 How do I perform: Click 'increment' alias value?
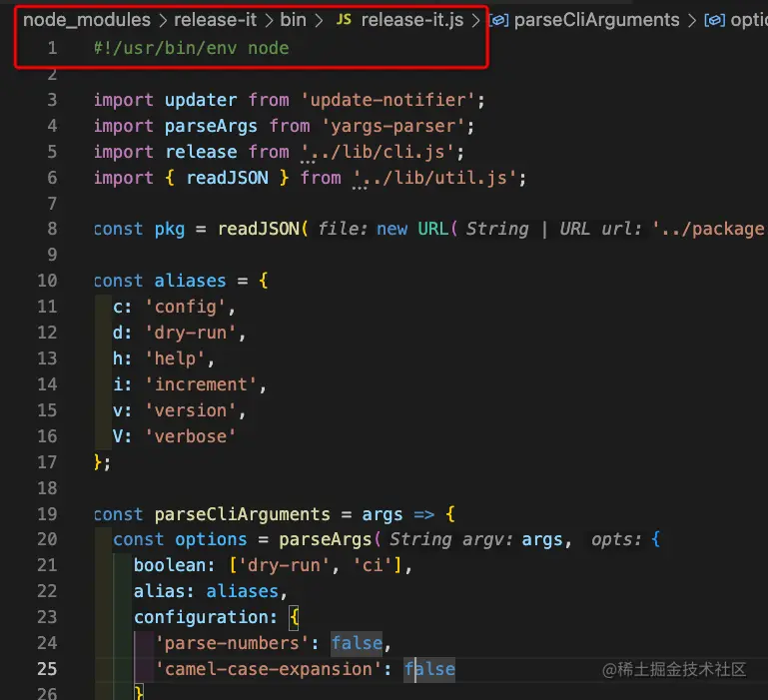201,384
